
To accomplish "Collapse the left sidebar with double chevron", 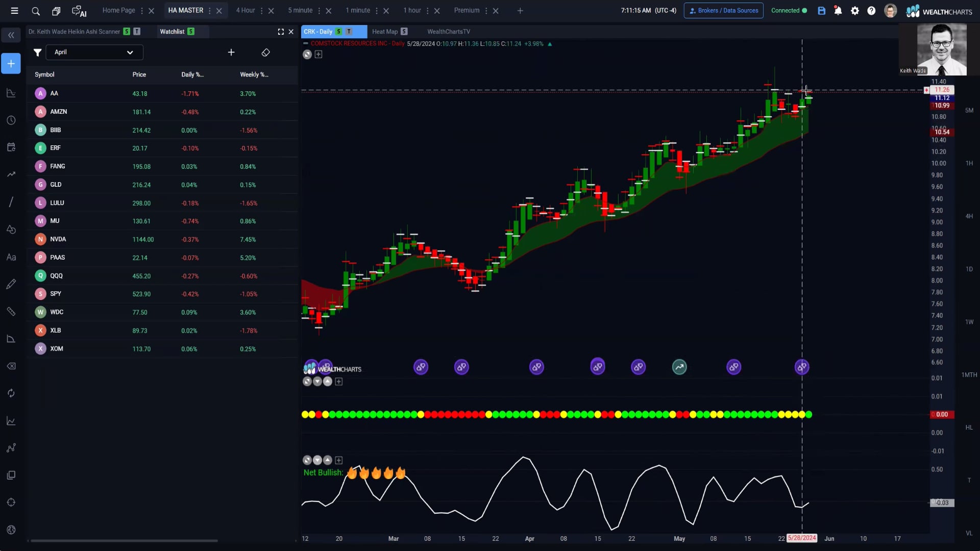I will 11,35.
